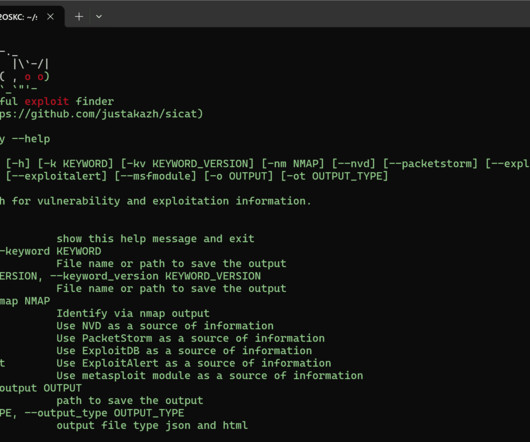Click 'Use metasploit module' description line

(210, 376)
